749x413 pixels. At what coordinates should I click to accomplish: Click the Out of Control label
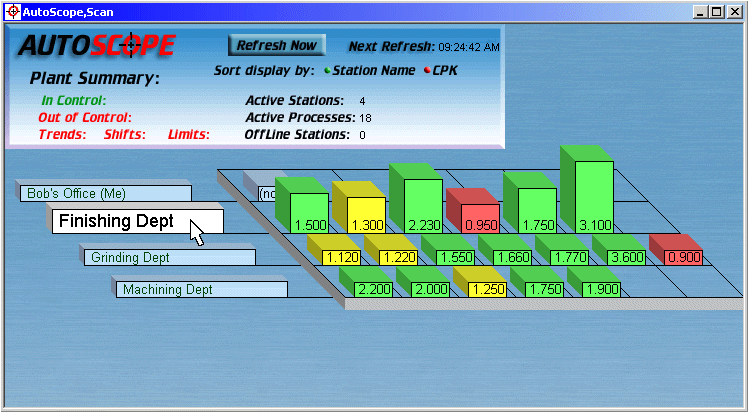coord(85,117)
